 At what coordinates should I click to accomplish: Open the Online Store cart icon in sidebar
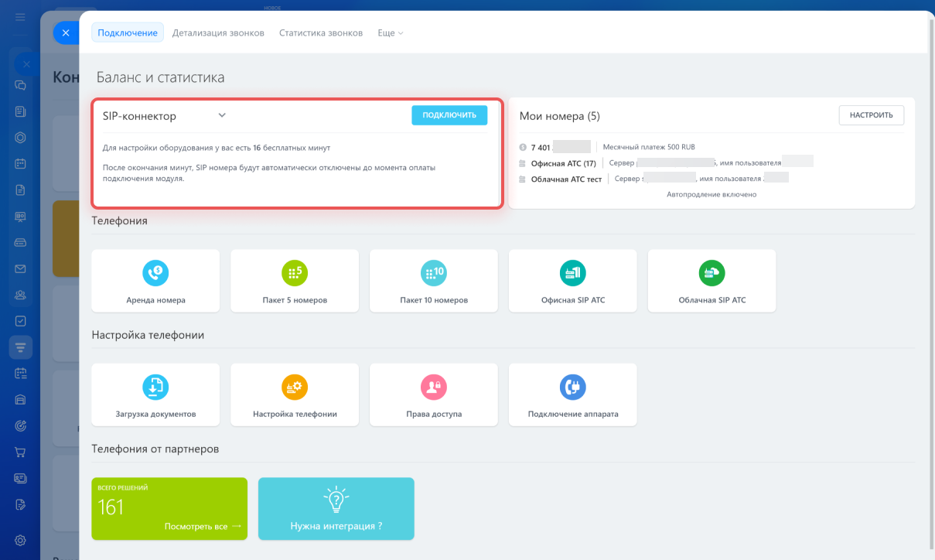[21, 452]
